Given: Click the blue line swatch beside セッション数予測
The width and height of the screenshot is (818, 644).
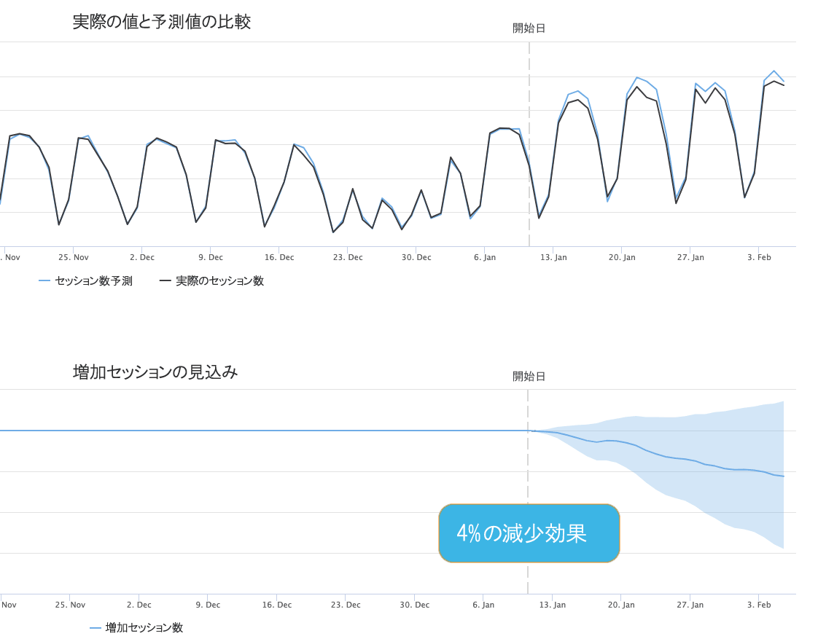Looking at the screenshot, I should click(44, 281).
